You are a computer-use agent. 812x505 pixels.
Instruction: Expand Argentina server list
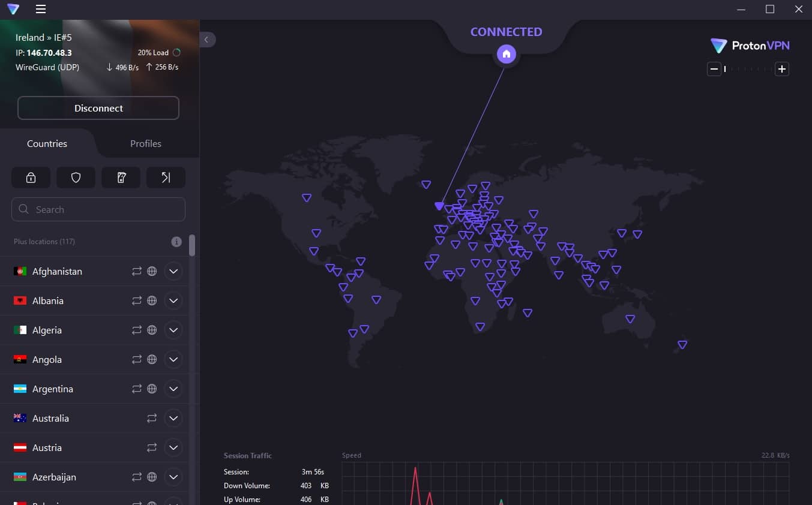point(173,389)
